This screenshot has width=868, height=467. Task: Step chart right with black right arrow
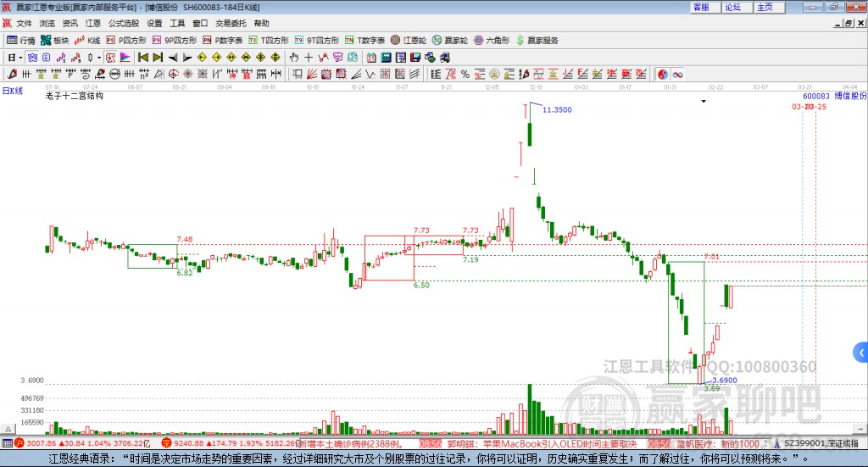tap(187, 58)
